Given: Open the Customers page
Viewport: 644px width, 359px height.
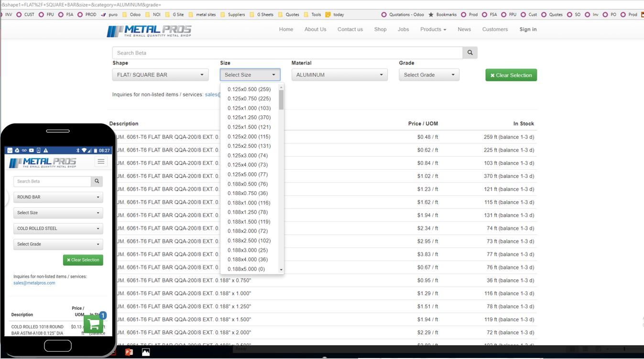Looking at the screenshot, I should 495,29.
